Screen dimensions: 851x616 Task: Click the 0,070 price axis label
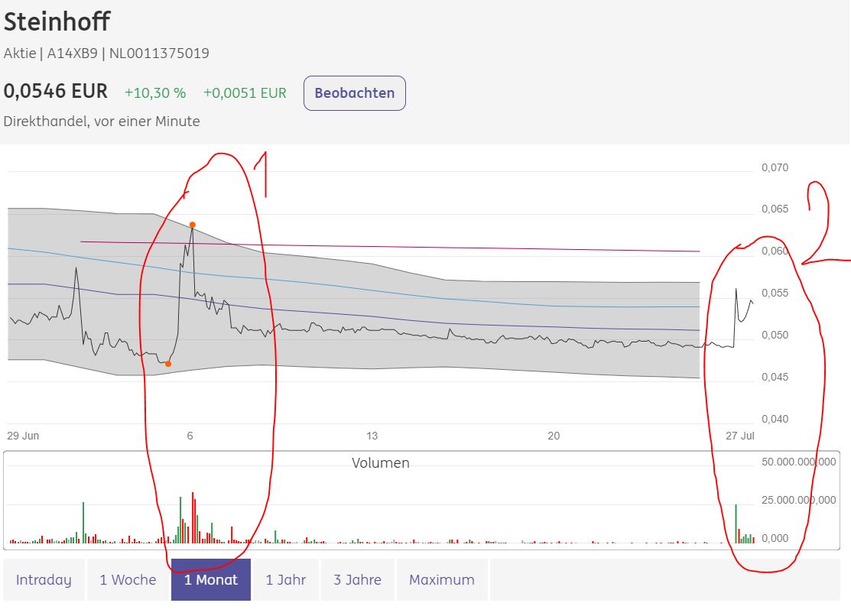775,167
